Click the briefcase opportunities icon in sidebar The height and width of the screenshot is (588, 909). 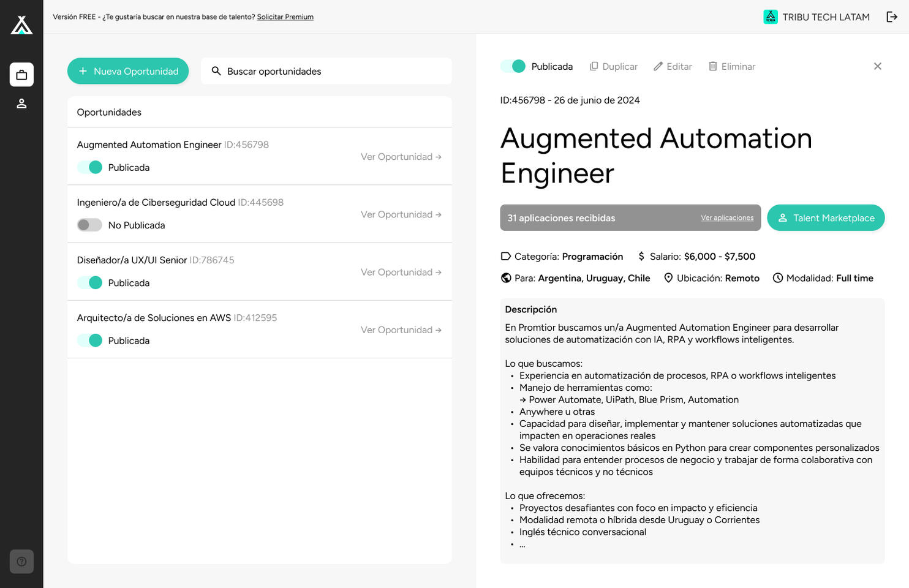point(21,75)
